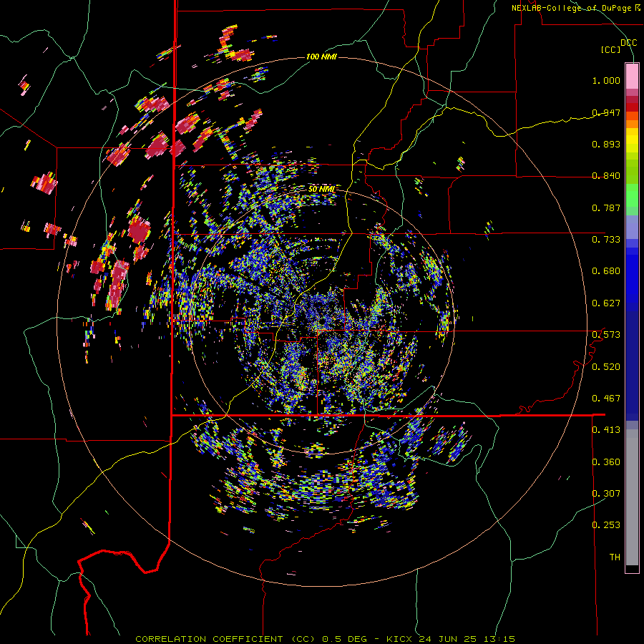Click the 0.680 scale value
The height and width of the screenshot is (644, 644).
[606, 271]
